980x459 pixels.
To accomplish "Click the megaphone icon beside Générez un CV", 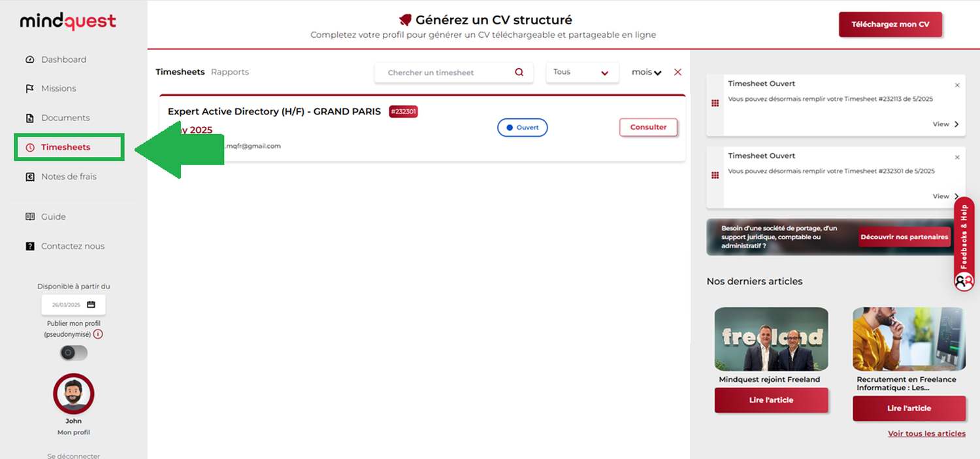I will (x=405, y=20).
